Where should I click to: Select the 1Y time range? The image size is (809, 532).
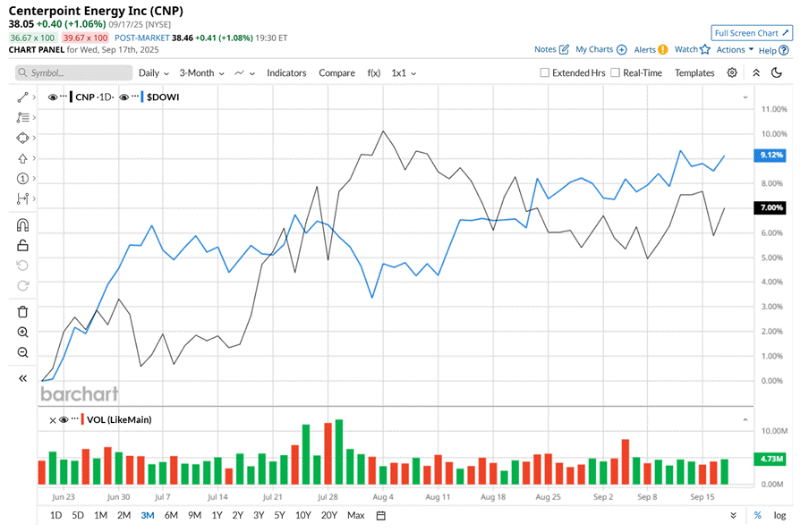click(x=217, y=516)
